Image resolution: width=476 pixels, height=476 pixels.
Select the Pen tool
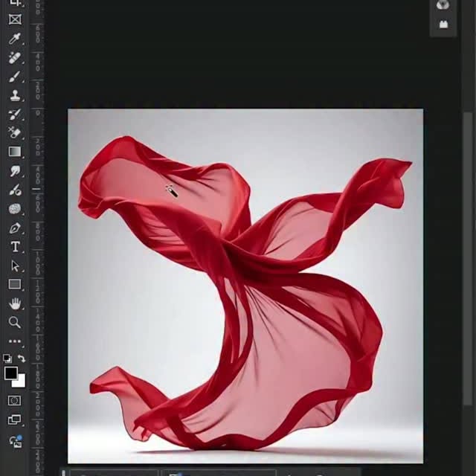15,228
